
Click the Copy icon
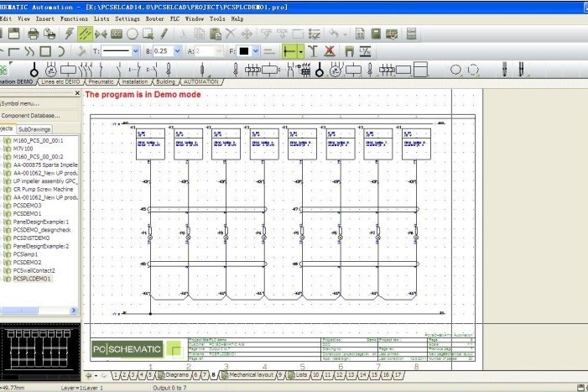pyautogui.click(x=200, y=34)
